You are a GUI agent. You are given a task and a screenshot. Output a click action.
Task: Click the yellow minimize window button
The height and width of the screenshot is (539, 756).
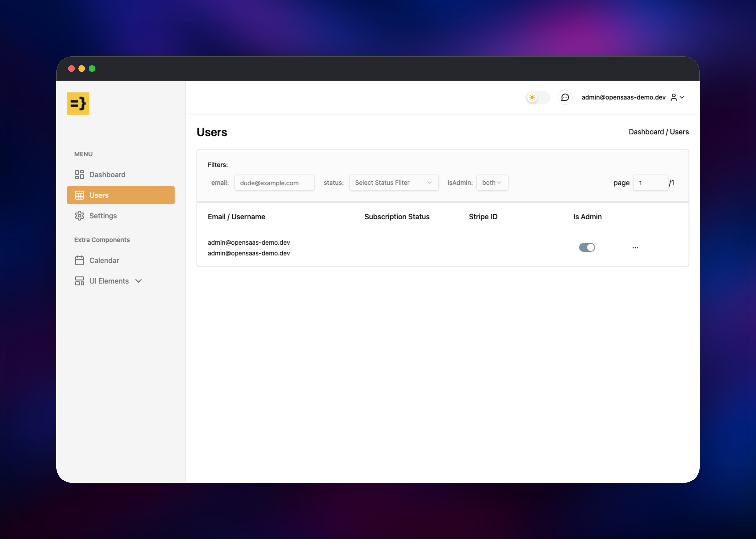coord(82,69)
